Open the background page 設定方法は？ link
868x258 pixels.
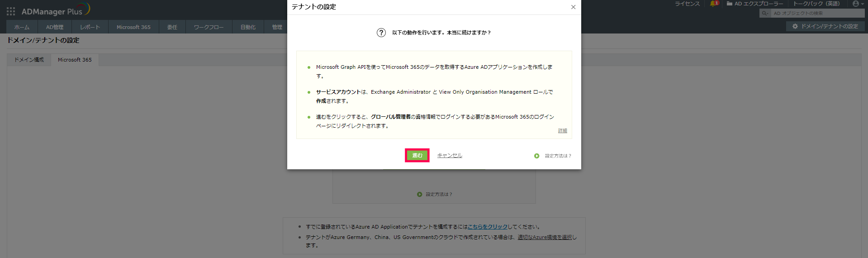[x=439, y=194]
